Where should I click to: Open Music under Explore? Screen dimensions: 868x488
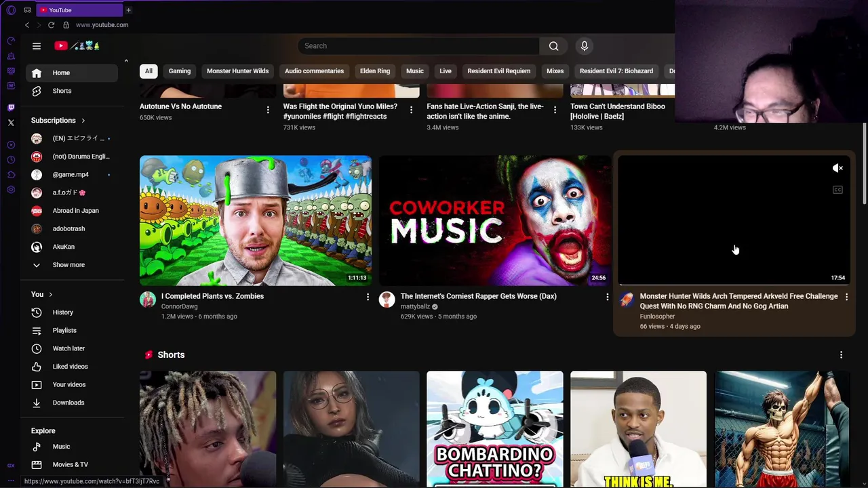pyautogui.click(x=72, y=447)
